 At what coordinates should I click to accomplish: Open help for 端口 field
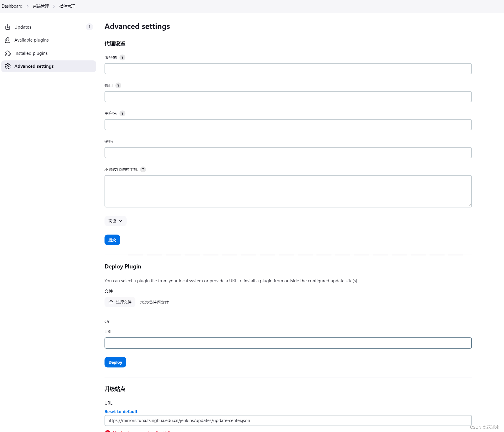118,85
